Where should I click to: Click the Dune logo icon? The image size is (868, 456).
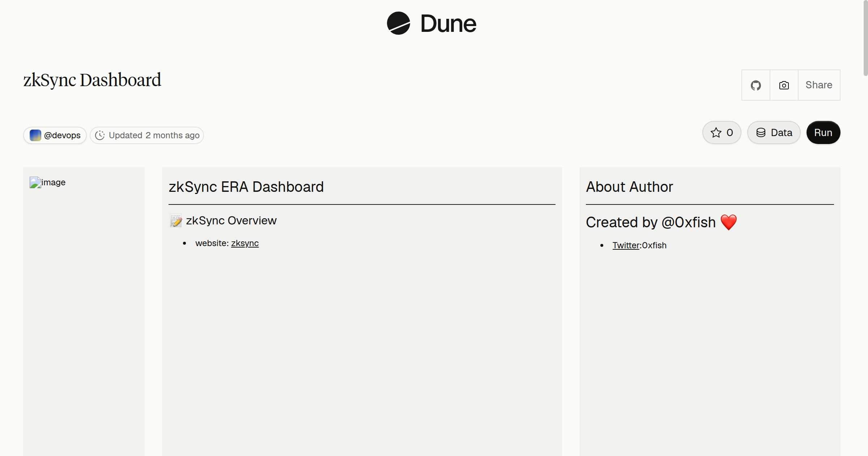(x=399, y=23)
